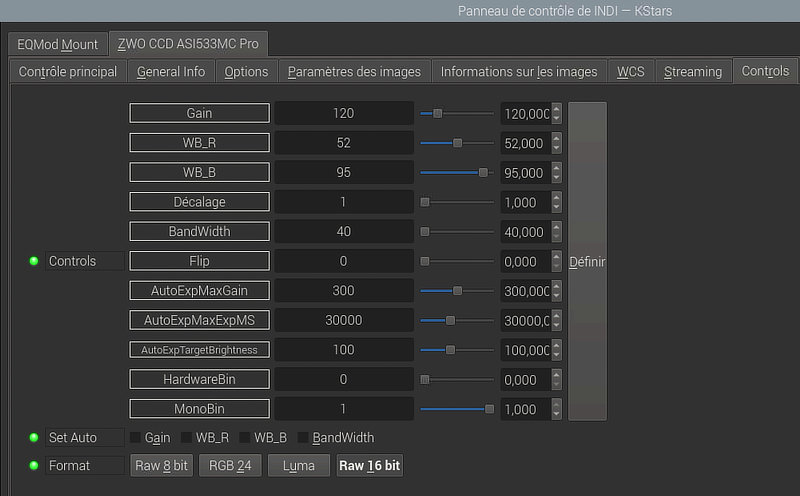
Task: Click the BandWidth spinbox arrows
Action: coord(557,232)
